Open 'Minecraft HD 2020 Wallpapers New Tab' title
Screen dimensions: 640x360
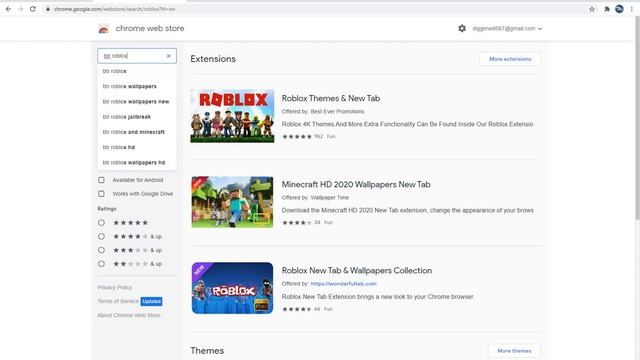click(x=356, y=184)
